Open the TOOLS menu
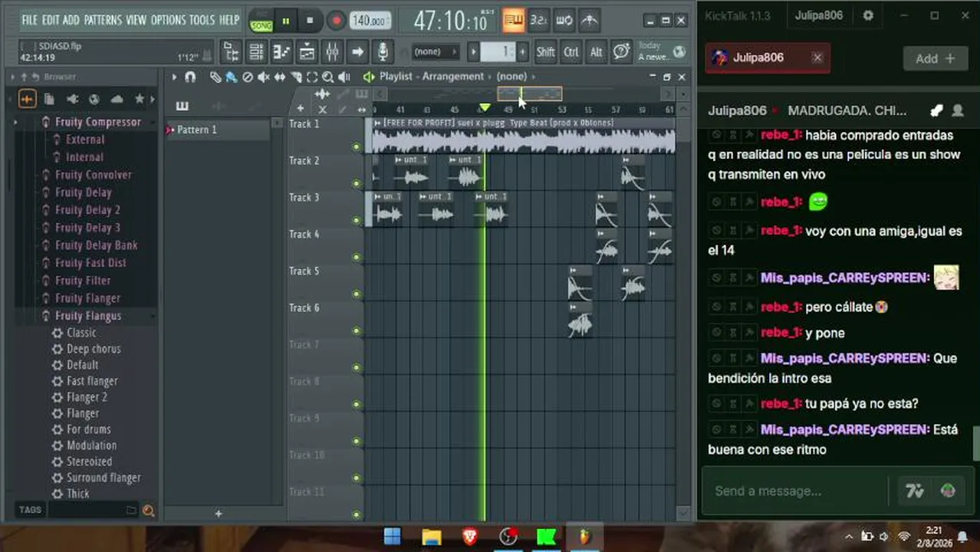The height and width of the screenshot is (552, 980). [202, 20]
